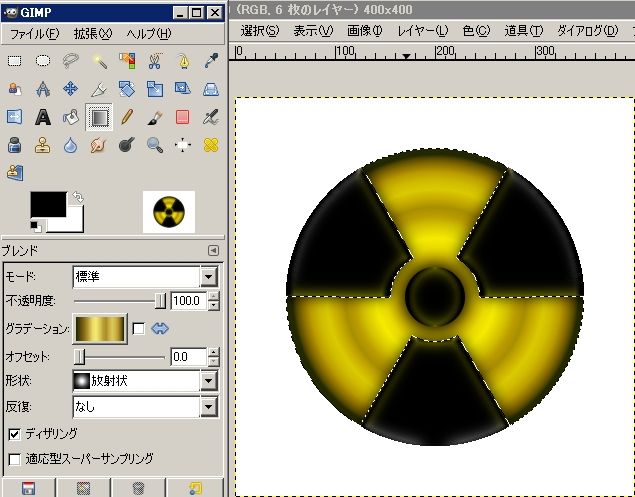Image resolution: width=635 pixels, height=497 pixels.
Task: Select the Text tool
Action: tap(43, 117)
